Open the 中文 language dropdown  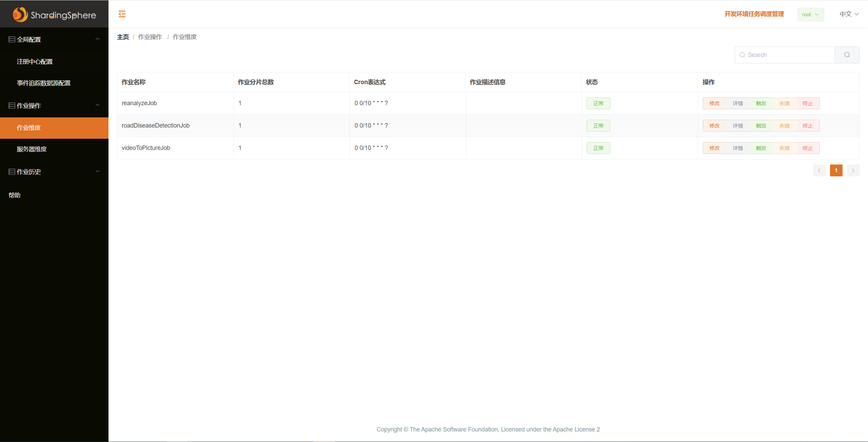click(849, 14)
